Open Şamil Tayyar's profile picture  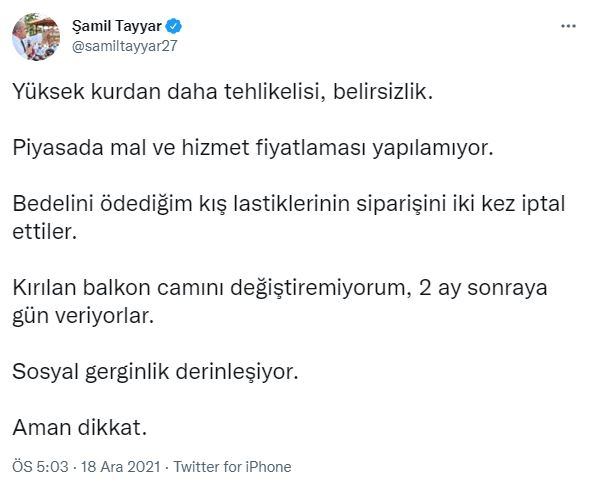[x=36, y=37]
